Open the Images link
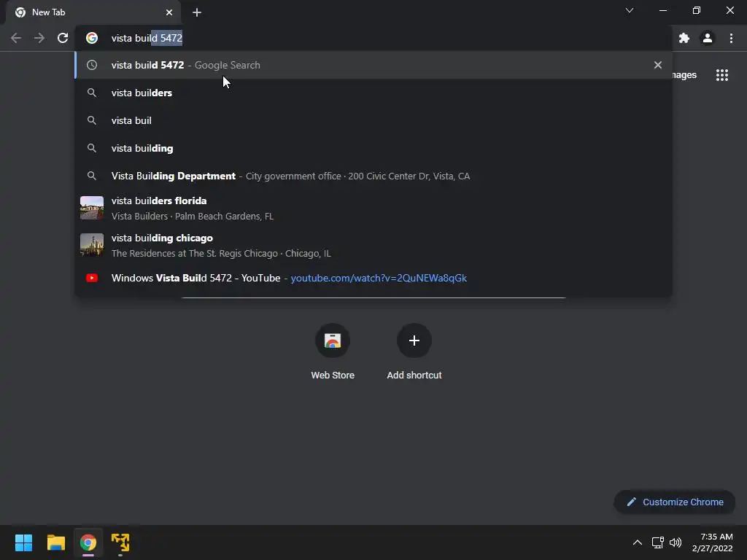Viewport: 747px width, 560px height. (x=684, y=75)
